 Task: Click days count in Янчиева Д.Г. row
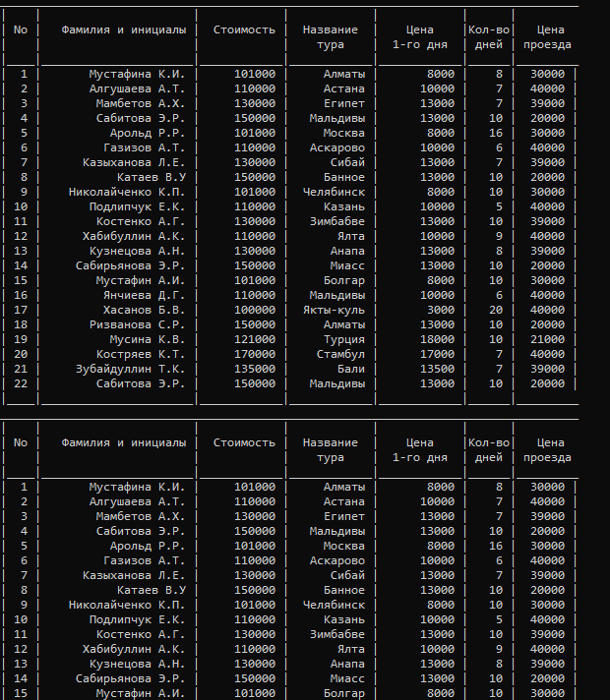(x=499, y=295)
